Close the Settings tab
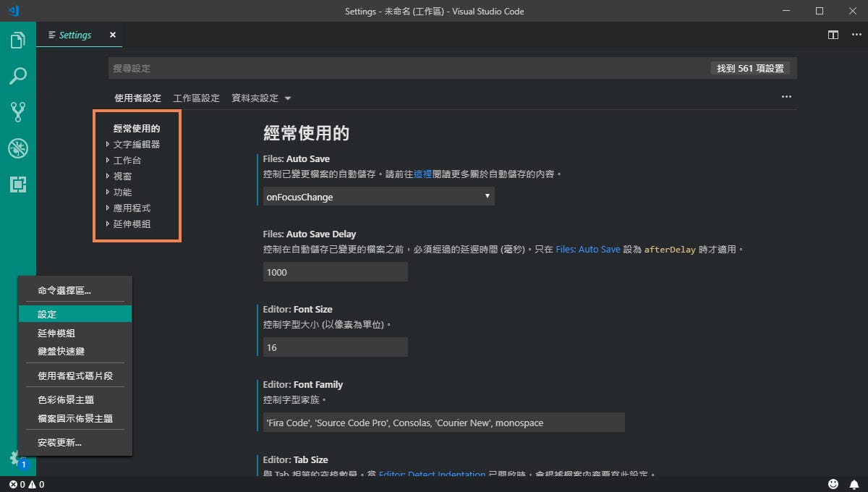This screenshot has width=868, height=492. [113, 35]
